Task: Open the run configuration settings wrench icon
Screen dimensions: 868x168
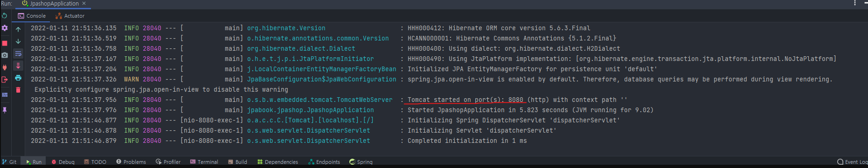Action: [5, 28]
